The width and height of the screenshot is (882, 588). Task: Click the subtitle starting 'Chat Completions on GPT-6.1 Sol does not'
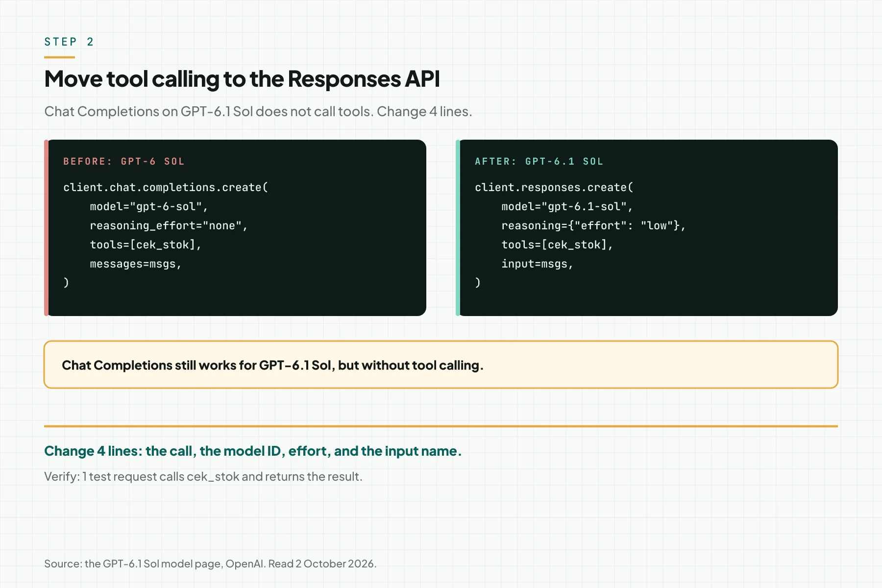click(258, 111)
